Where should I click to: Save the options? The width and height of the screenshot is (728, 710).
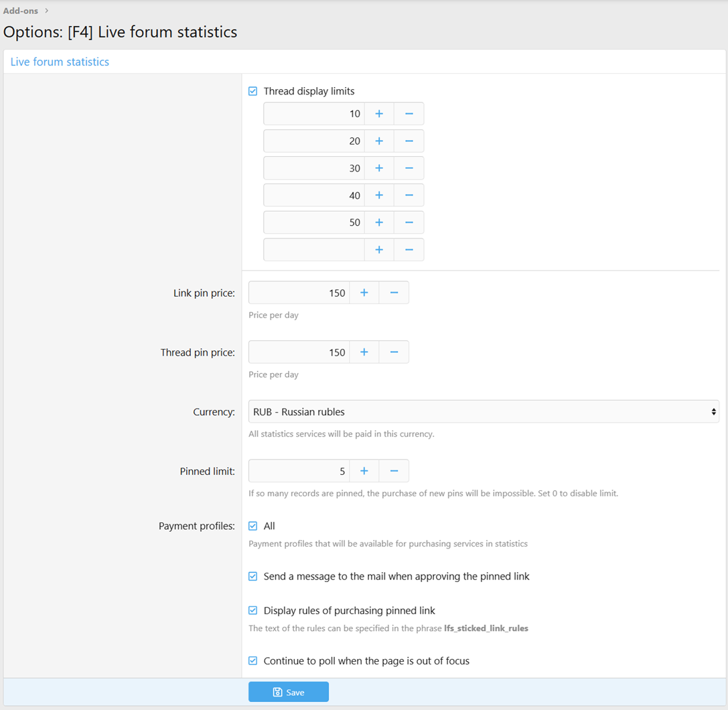(289, 692)
